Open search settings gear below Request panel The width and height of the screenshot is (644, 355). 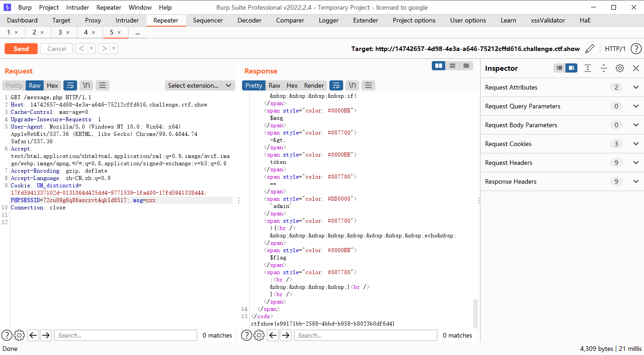click(19, 335)
